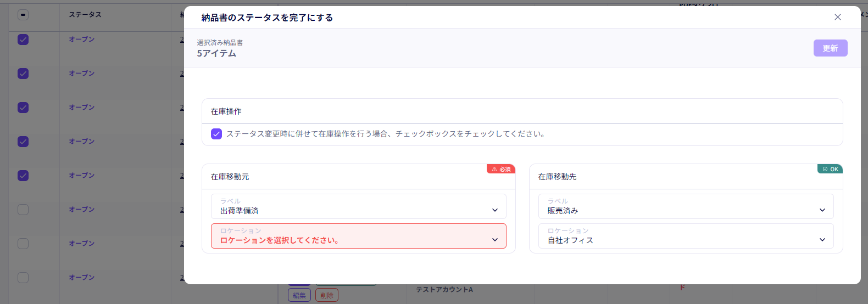
Task: Click the オープン status in the first row
Action: 82,40
